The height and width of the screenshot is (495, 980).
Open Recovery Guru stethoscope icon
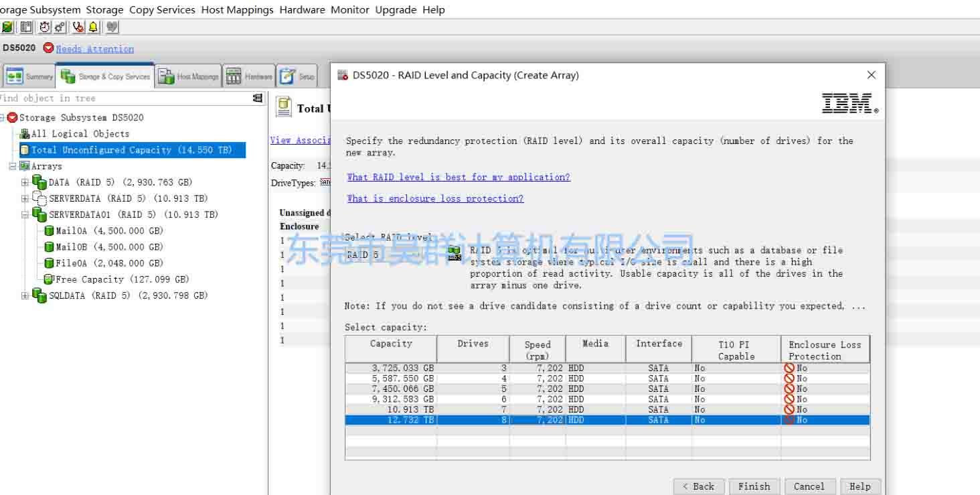pos(78,27)
